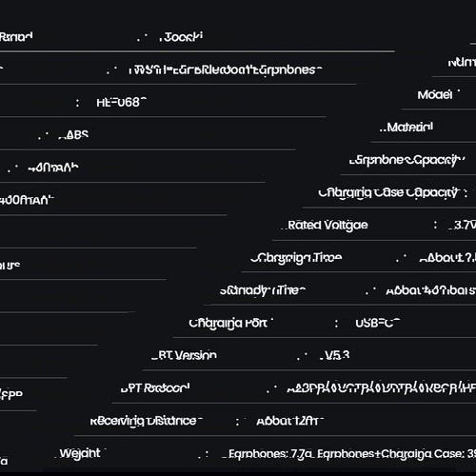Screen dimensions: 476x476
Task: Click the wireless earphones product name value
Action: point(227,69)
